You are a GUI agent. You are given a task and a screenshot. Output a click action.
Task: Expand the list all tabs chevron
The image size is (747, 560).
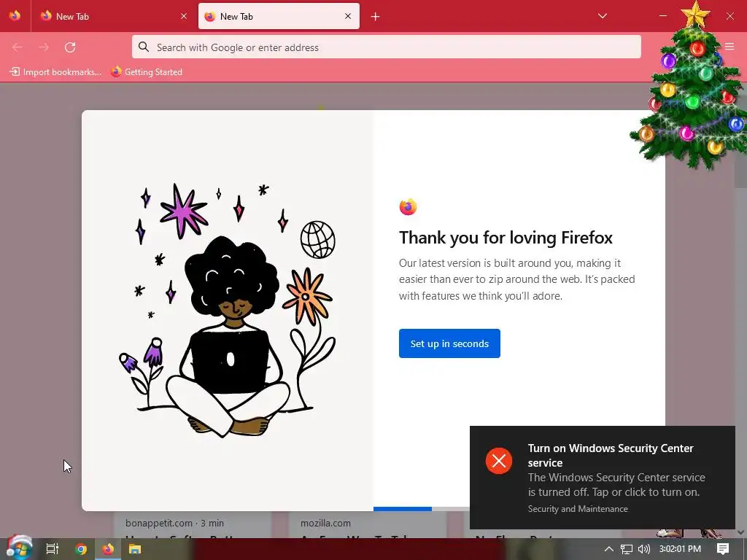pos(602,16)
